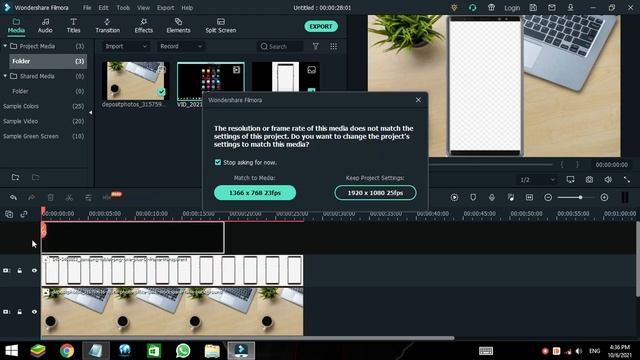
Task: Click the Delete trash icon in timeline toolbar
Action: (x=51, y=198)
